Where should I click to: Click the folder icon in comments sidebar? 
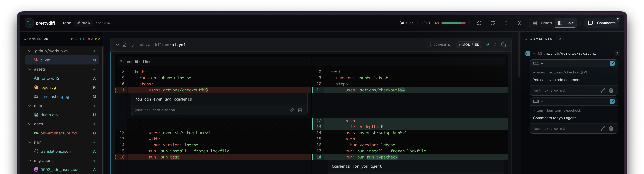pos(540,53)
